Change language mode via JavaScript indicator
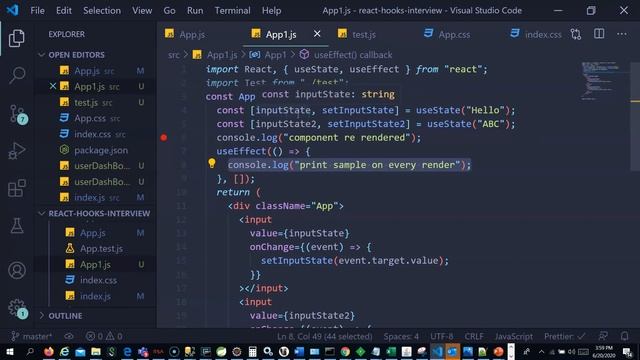Image resolution: width=640 pixels, height=360 pixels. [513, 336]
